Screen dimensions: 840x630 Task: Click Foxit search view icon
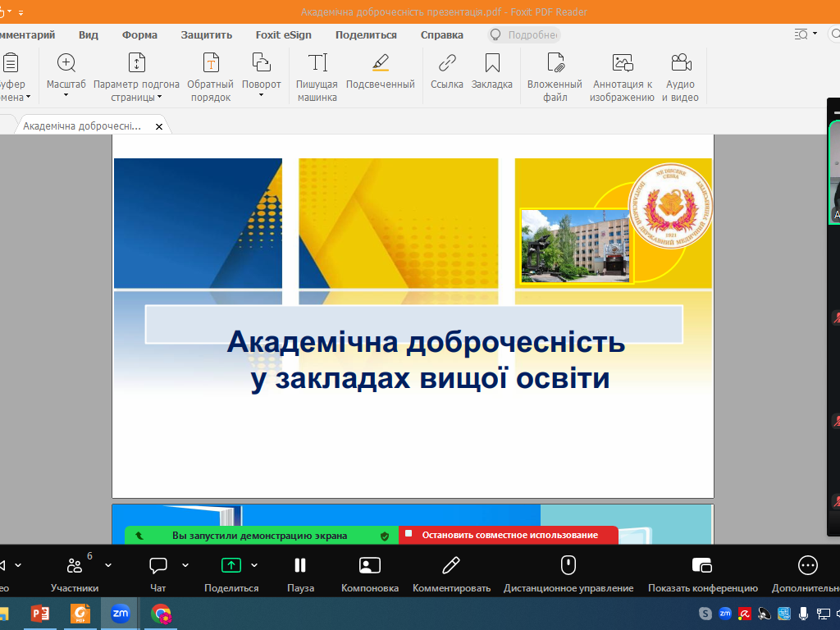click(801, 34)
